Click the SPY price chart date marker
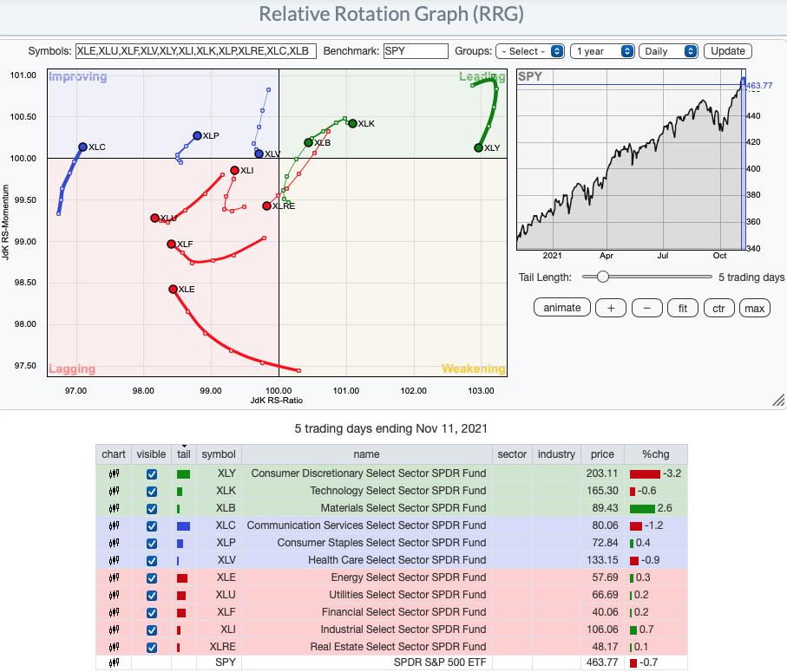The image size is (787, 672). click(744, 160)
